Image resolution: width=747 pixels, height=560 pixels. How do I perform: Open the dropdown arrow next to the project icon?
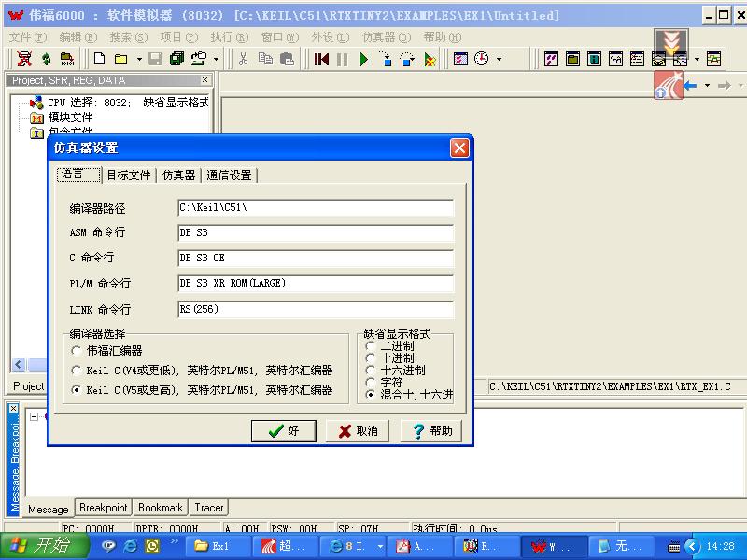216,60
